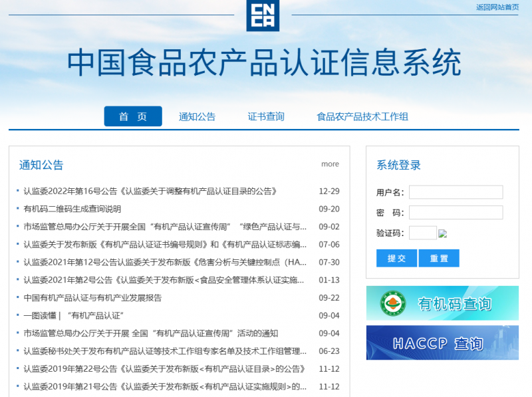Open 中国有机产品认证与有机产业发展报告 link
The height and width of the screenshot is (397, 532).
92,298
